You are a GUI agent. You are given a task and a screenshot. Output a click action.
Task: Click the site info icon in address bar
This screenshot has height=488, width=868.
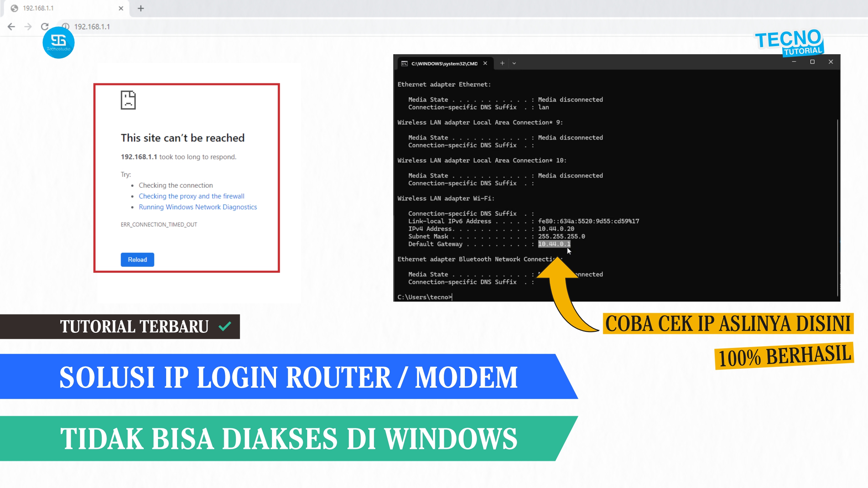66,26
